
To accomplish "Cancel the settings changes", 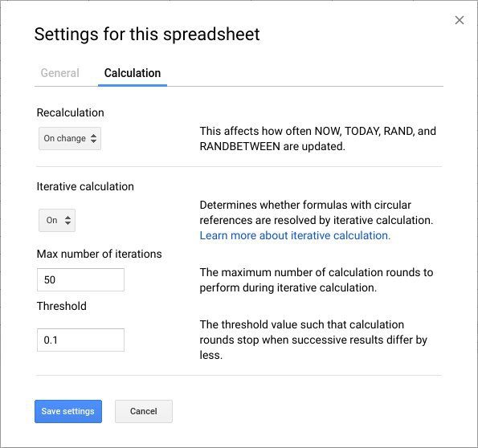I will coord(144,411).
